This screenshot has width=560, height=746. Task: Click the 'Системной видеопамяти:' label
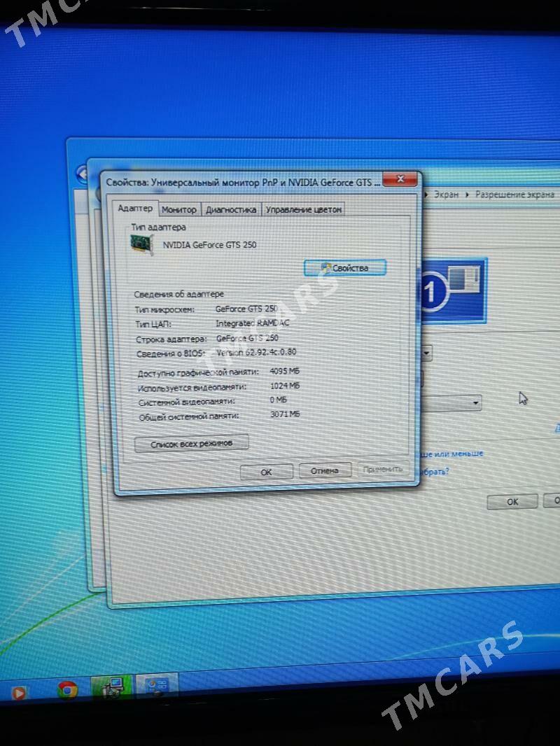pos(186,402)
